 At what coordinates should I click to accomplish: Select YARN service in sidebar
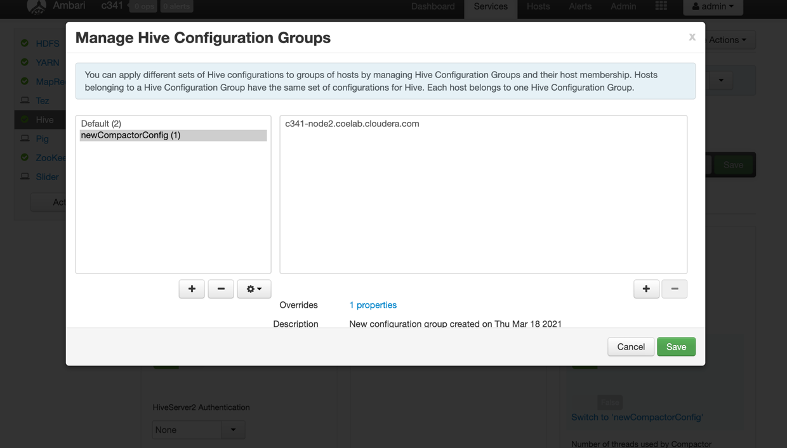click(47, 62)
